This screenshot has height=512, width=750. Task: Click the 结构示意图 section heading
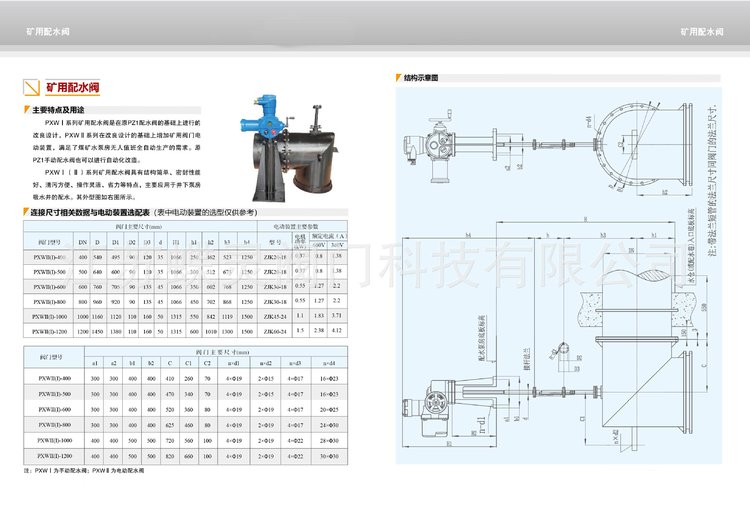[x=427, y=77]
